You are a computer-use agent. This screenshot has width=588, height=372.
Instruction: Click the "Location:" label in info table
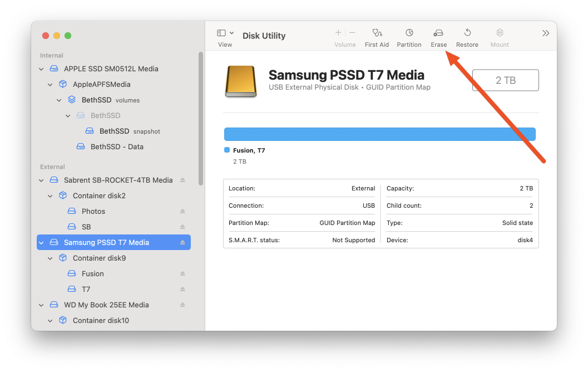tap(242, 188)
